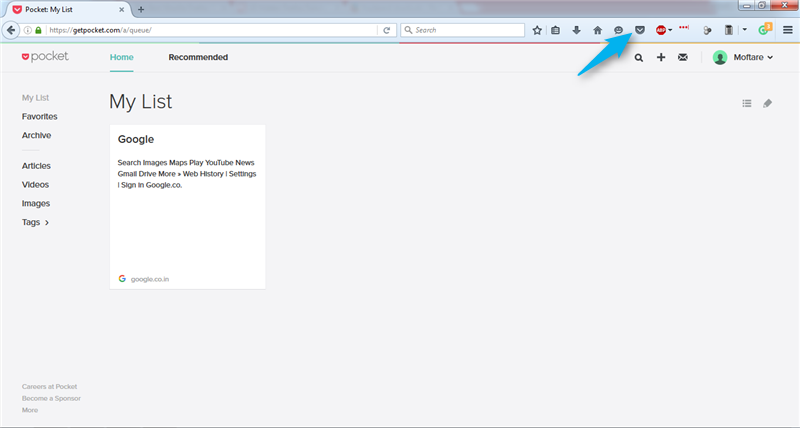Search Pocket list with magnifier icon
800x428 pixels.
click(x=639, y=58)
